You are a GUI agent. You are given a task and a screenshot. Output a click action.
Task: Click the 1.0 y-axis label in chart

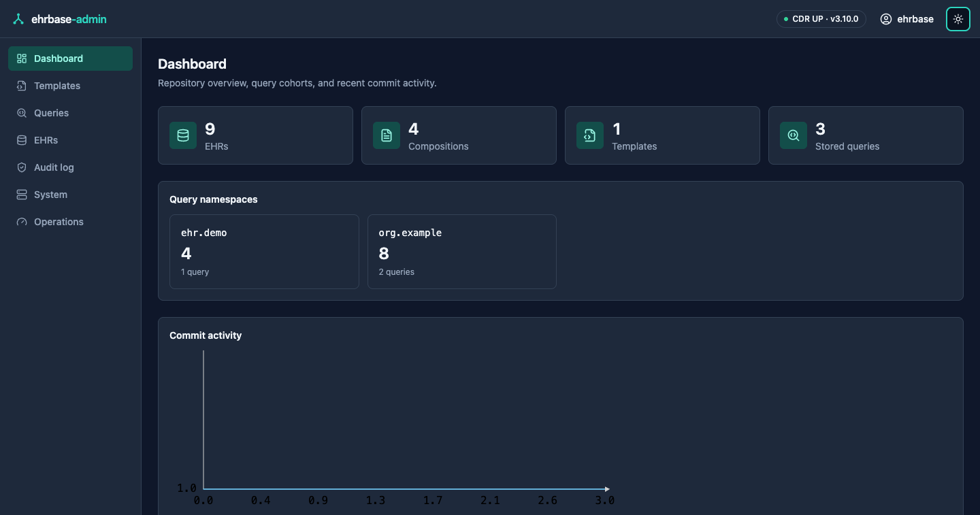[x=186, y=488]
